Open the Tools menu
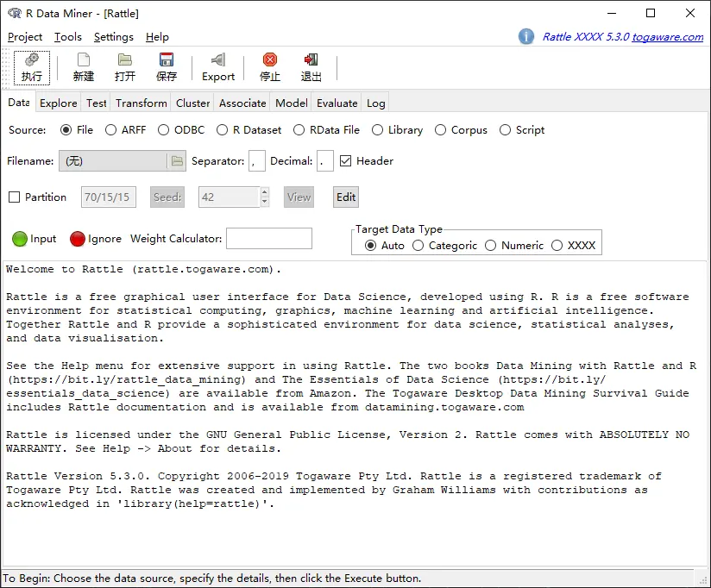This screenshot has width=711, height=588. (x=68, y=37)
